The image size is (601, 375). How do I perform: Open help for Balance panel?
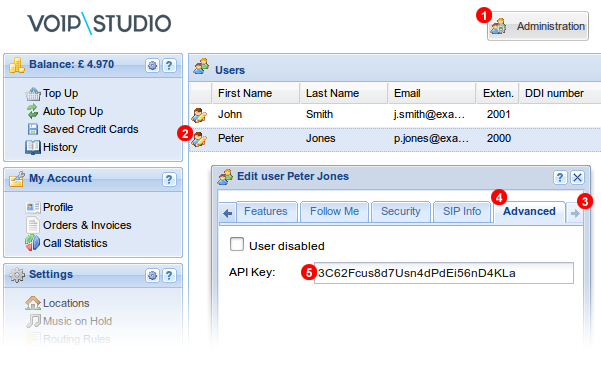(x=169, y=66)
